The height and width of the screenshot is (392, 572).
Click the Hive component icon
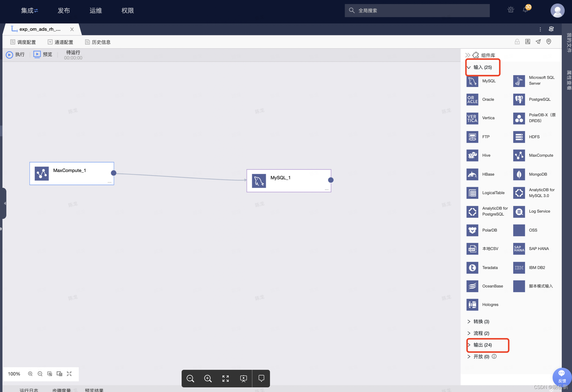tap(472, 155)
